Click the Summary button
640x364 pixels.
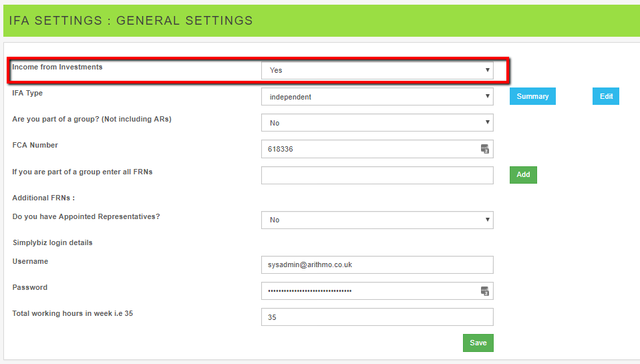tap(532, 96)
